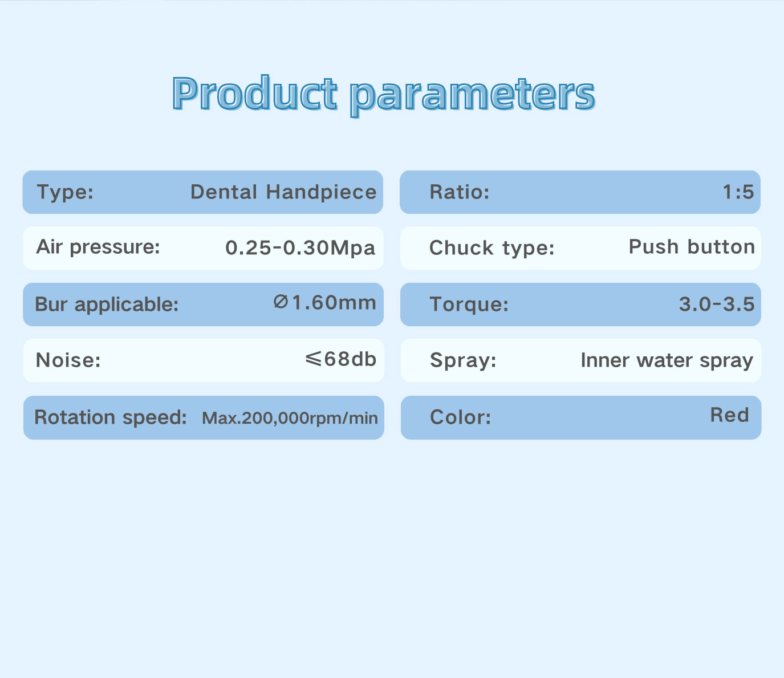Select the Type: Dental Handpiece row
The width and height of the screenshot is (784, 678).
(203, 192)
